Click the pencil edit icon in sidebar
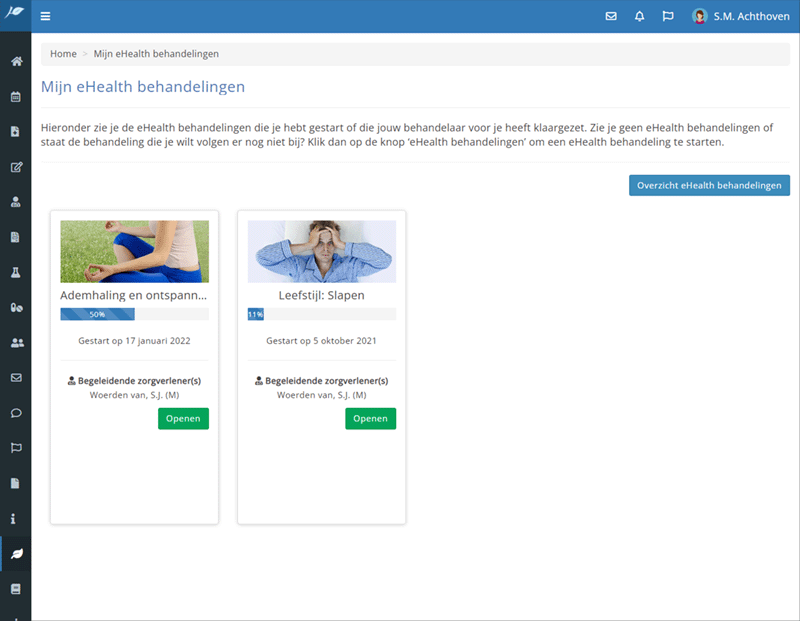 pos(16,167)
